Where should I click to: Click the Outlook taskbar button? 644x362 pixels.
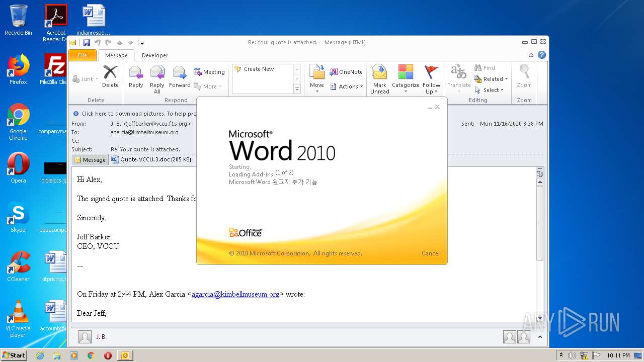[125, 355]
